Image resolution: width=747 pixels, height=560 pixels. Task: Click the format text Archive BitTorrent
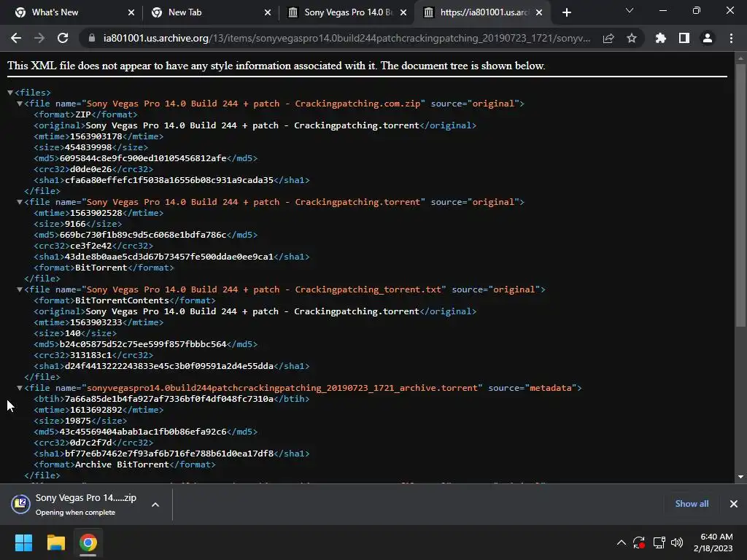pyautogui.click(x=122, y=464)
